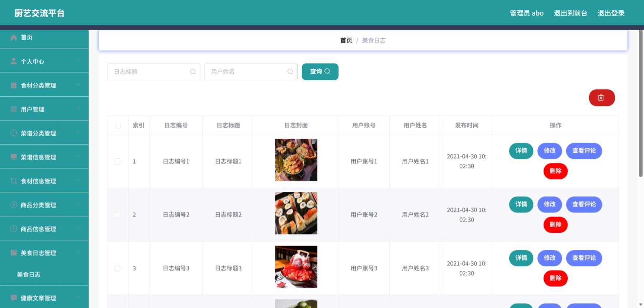Viewport: 644px width, 308px height.
Task: Focus the 用户姓名 search field
Action: coord(251,72)
